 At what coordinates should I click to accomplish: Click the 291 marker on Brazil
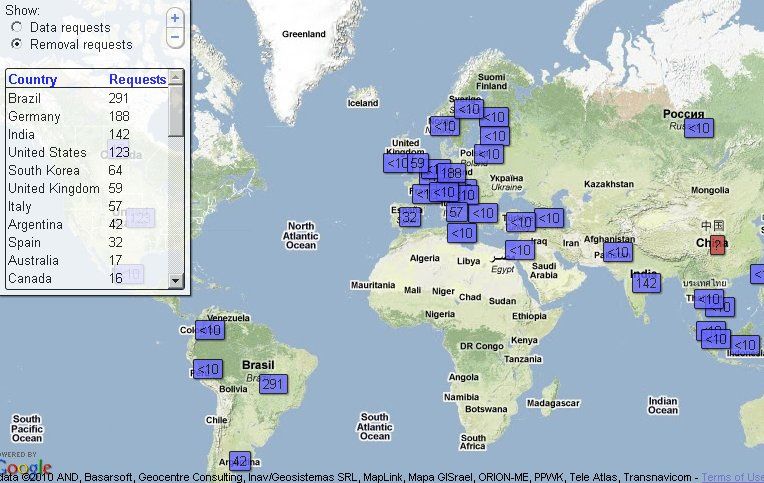(273, 384)
